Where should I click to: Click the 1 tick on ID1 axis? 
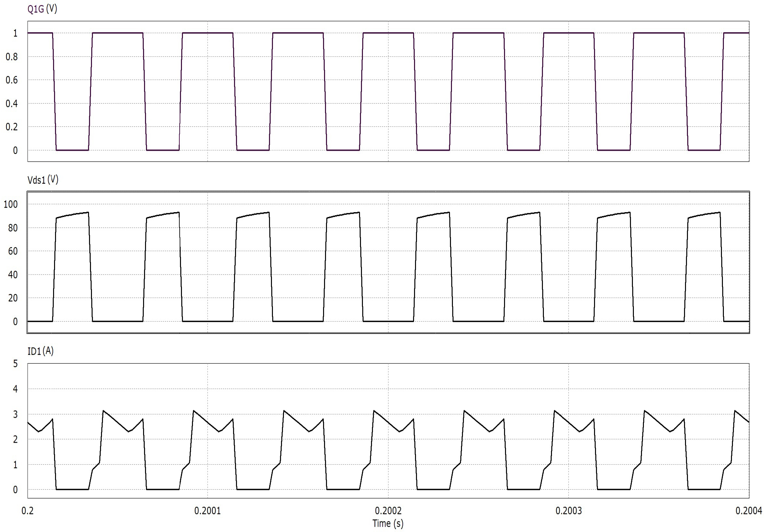(x=15, y=465)
